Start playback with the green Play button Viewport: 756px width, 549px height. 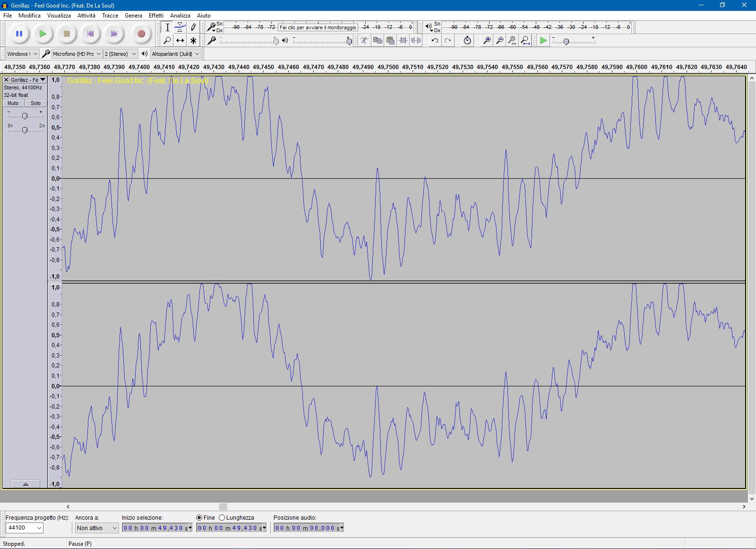tap(43, 34)
